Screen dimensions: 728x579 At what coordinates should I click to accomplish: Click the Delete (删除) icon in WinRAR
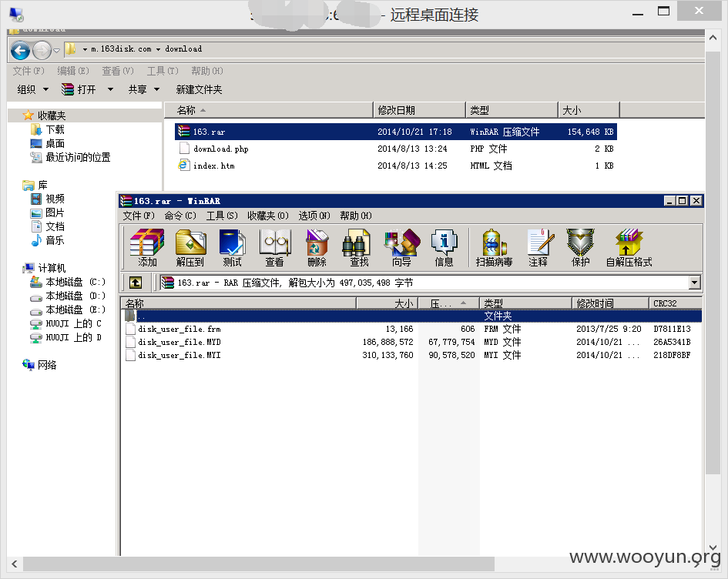317,248
